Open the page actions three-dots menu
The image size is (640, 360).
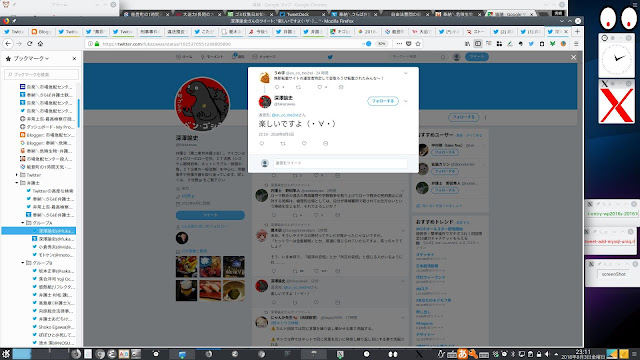399,44
